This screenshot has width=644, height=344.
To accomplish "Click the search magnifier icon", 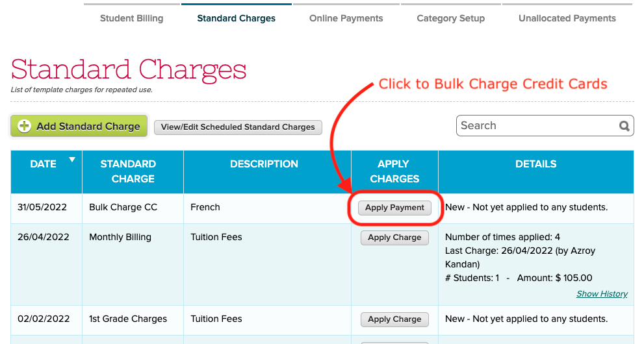I will [x=625, y=126].
